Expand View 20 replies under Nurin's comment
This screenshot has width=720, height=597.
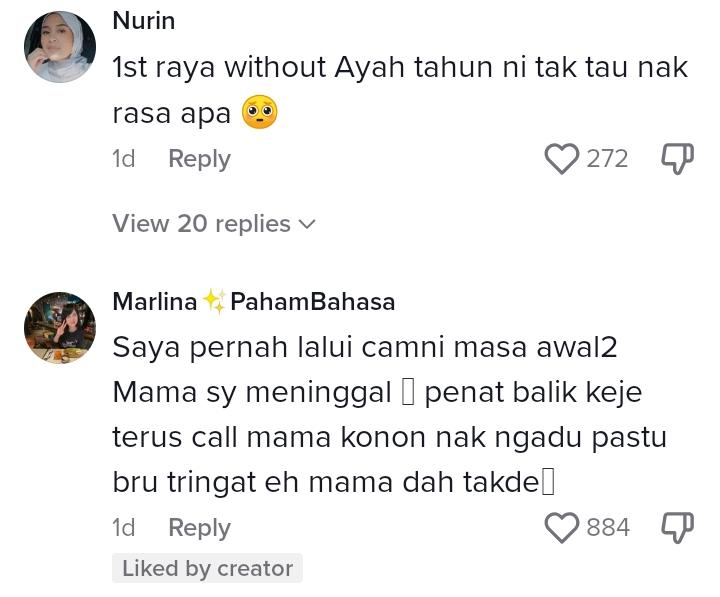coord(202,223)
